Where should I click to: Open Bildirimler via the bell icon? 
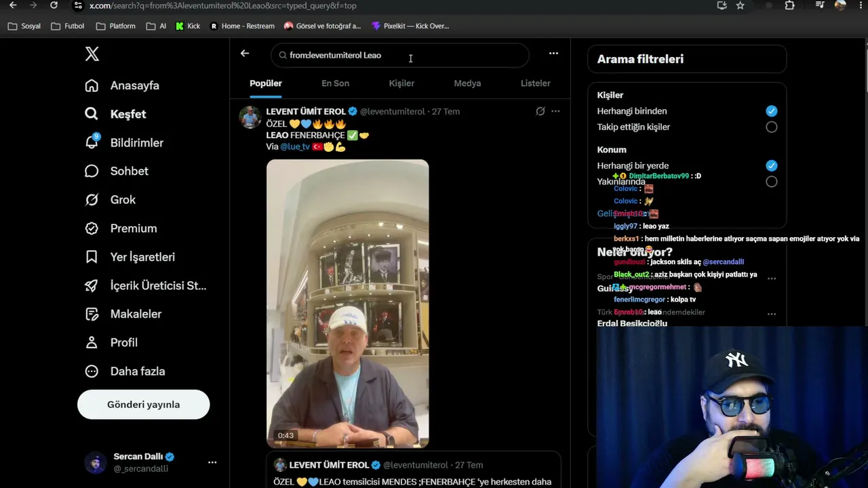coord(92,142)
